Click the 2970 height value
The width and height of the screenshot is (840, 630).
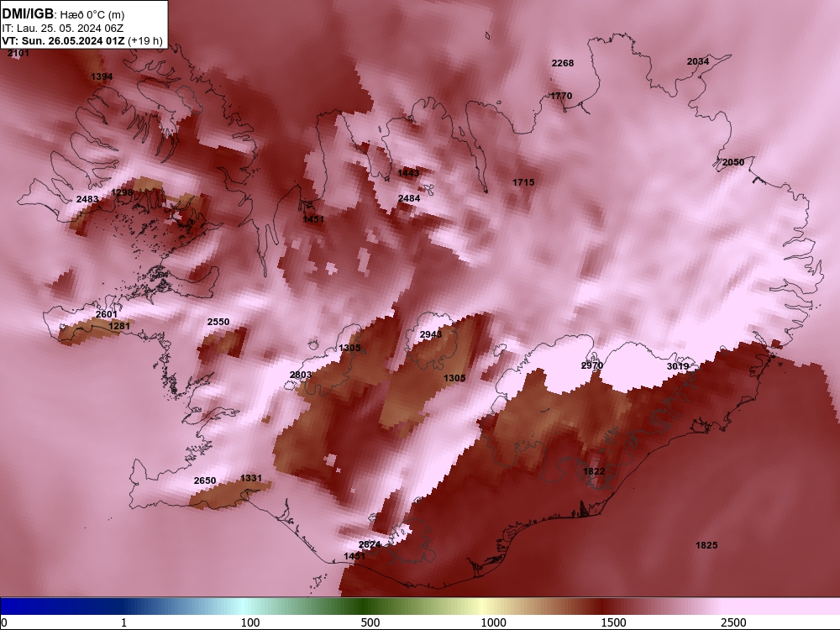coord(592,366)
